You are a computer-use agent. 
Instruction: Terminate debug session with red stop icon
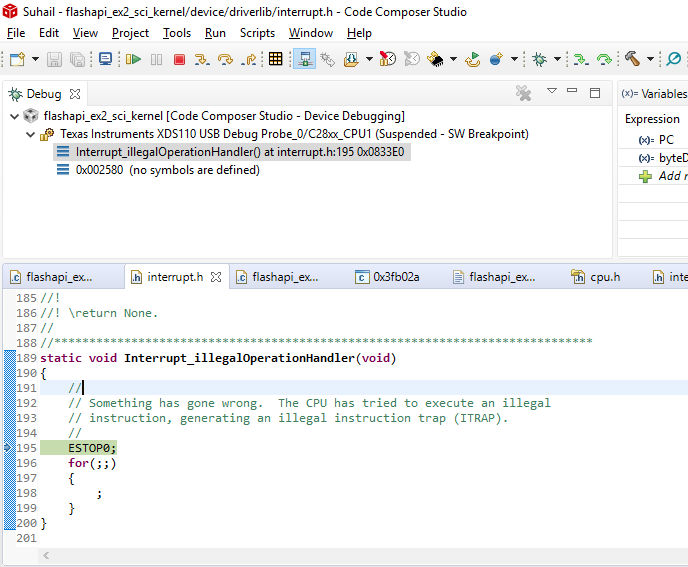point(179,59)
